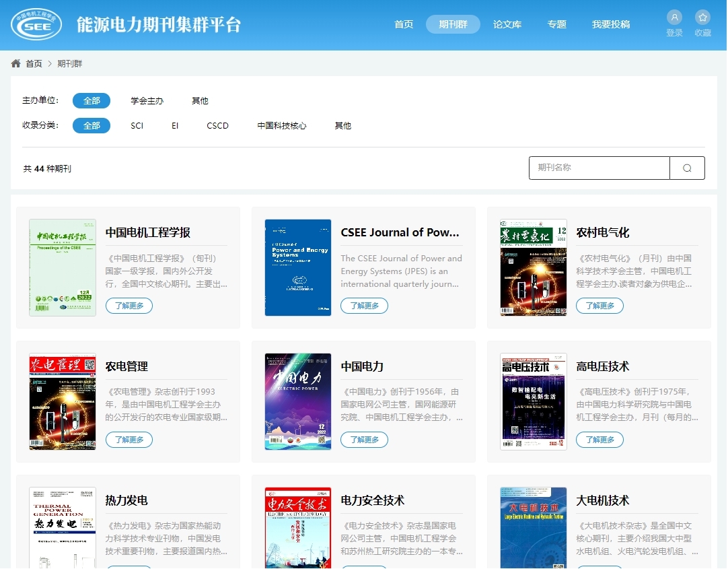Open 电力安全技术 cover thumbnail
728x569 pixels.
tap(298, 528)
